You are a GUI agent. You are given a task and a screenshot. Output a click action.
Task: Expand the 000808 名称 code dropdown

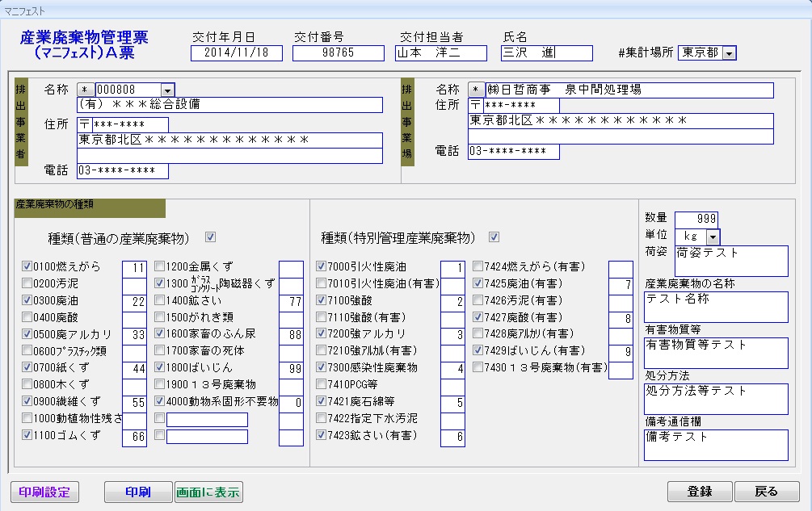[x=168, y=90]
